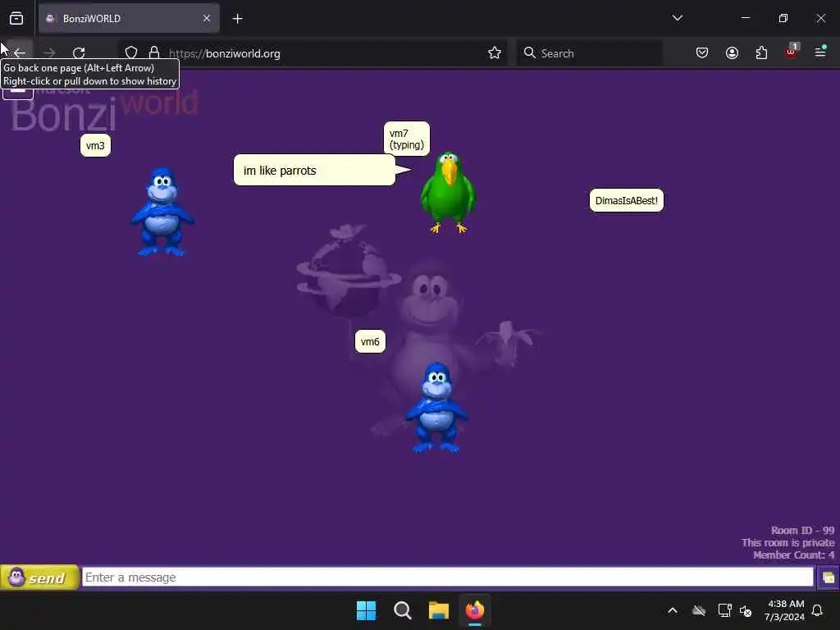Screen dimensions: 840x630
Task: Open the notifications bell
Action: pos(818,610)
